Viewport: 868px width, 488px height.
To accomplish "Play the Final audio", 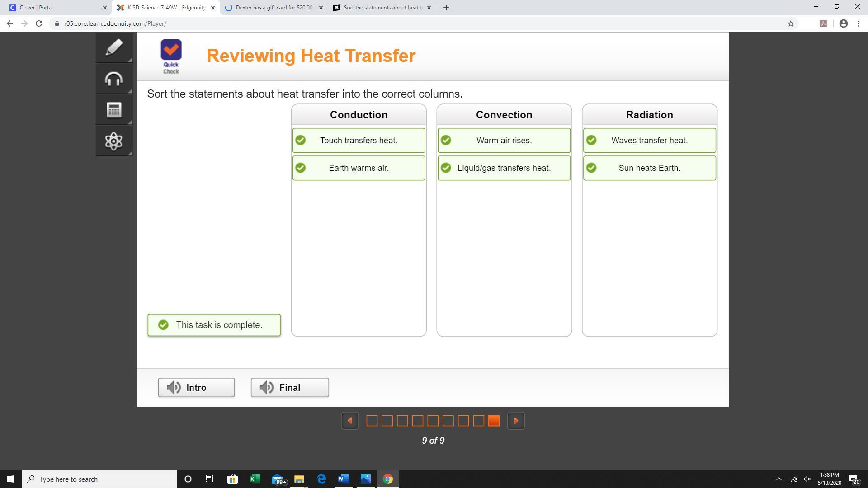I will coord(290,388).
